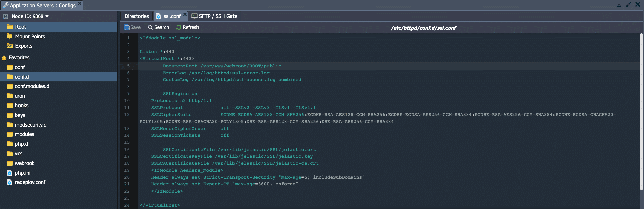Click the download icon in top-right corner
This screenshot has width=644, height=209.
(x=619, y=5)
